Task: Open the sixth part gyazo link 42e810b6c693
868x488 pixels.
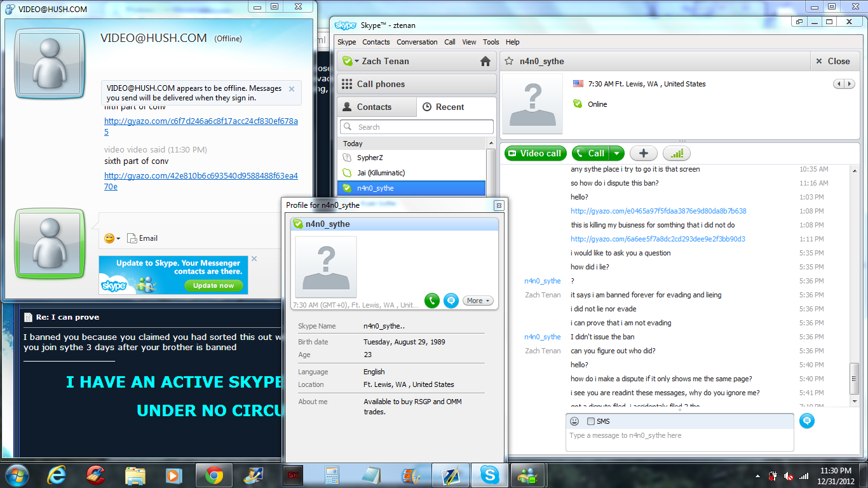Action: point(201,181)
